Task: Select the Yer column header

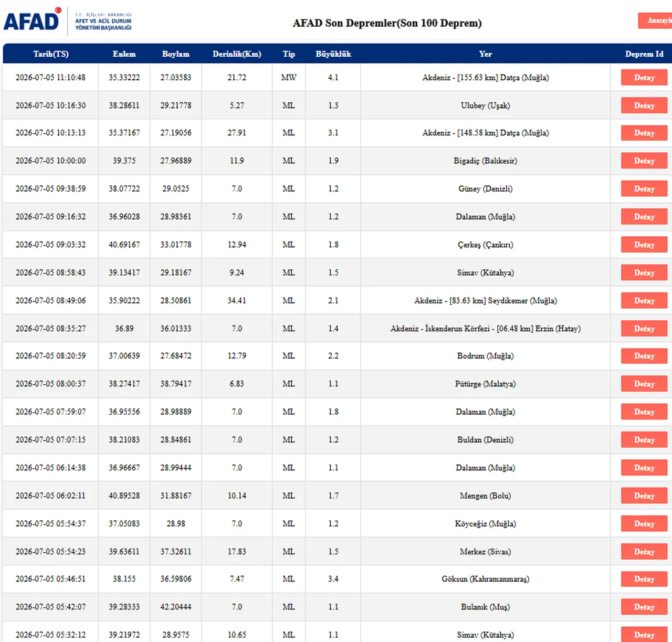Action: tap(486, 54)
